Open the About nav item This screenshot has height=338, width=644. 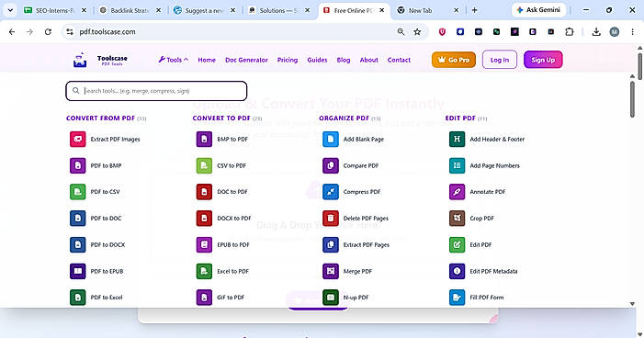coord(368,60)
